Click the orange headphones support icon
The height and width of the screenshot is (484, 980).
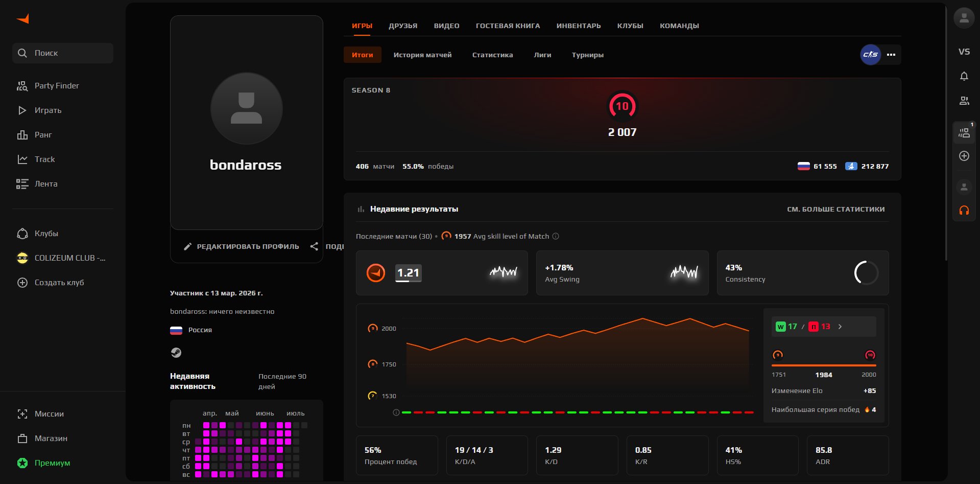(x=964, y=210)
